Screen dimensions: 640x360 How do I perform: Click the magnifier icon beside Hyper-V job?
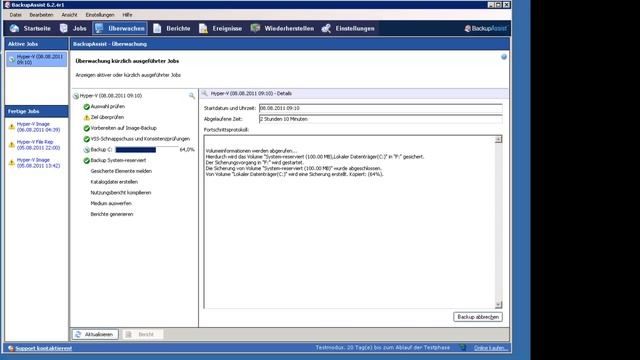[x=191, y=96]
